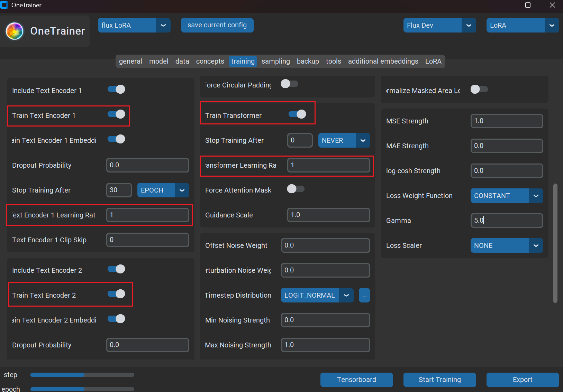Click Text Encoder 1 Dropout Probability field
The width and height of the screenshot is (563, 392).
[x=148, y=165]
